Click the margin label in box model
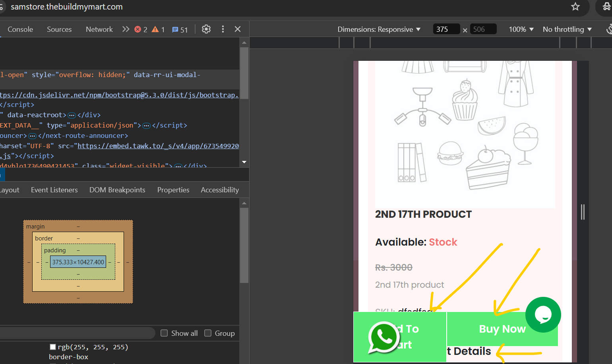This screenshot has height=364, width=612. click(35, 227)
